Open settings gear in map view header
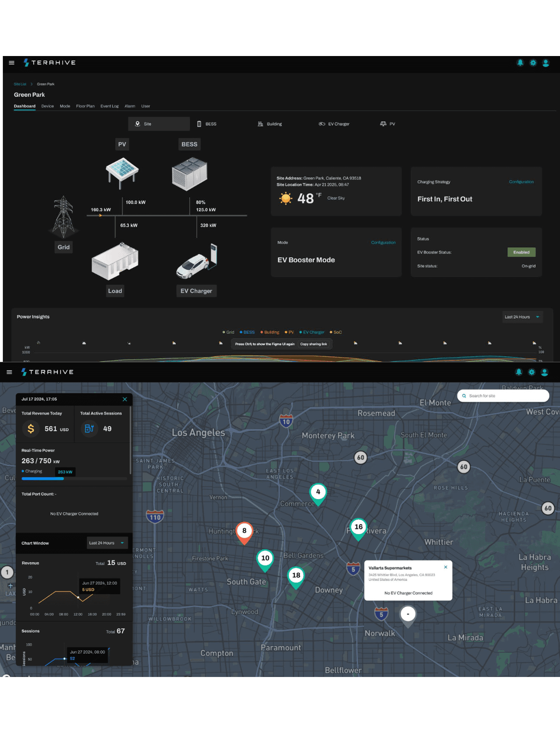This screenshot has height=747, width=560. (532, 372)
